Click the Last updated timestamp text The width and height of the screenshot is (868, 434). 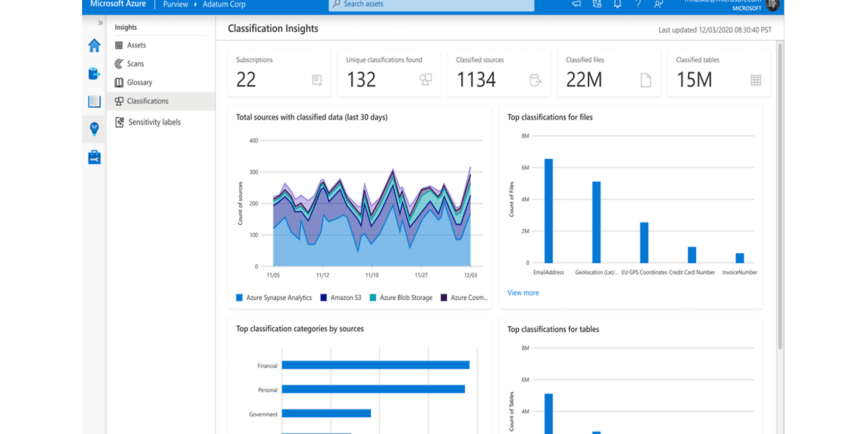pos(715,30)
